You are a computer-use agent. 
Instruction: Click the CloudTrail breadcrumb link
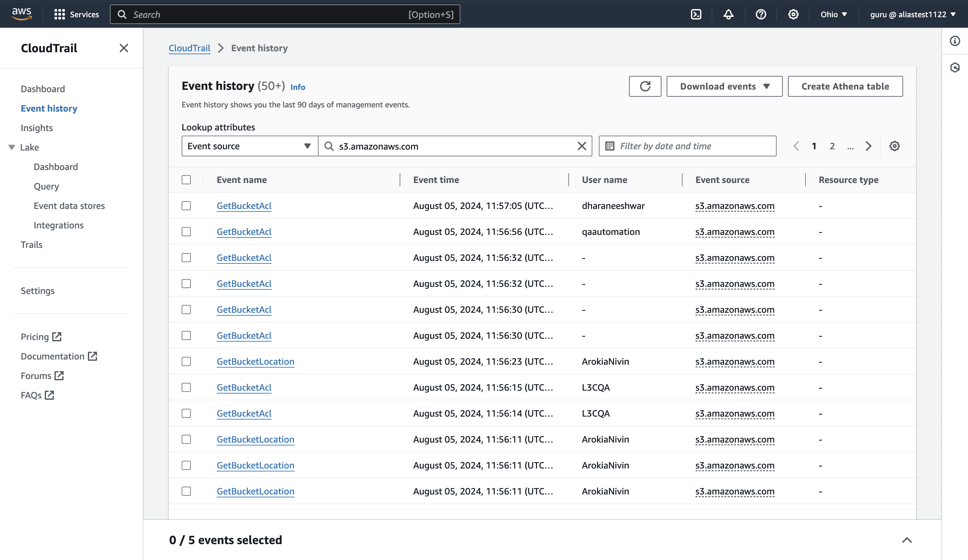pyautogui.click(x=189, y=48)
